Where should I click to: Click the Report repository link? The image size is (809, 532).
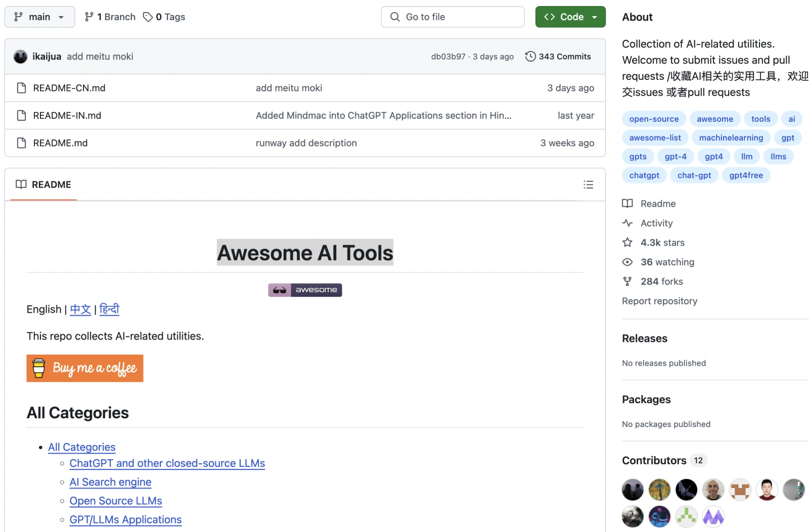click(x=659, y=301)
